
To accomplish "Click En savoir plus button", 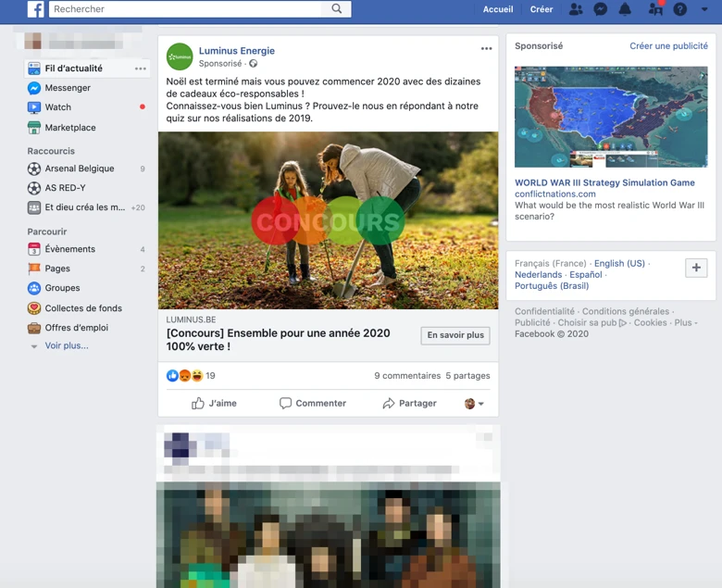I will point(455,335).
